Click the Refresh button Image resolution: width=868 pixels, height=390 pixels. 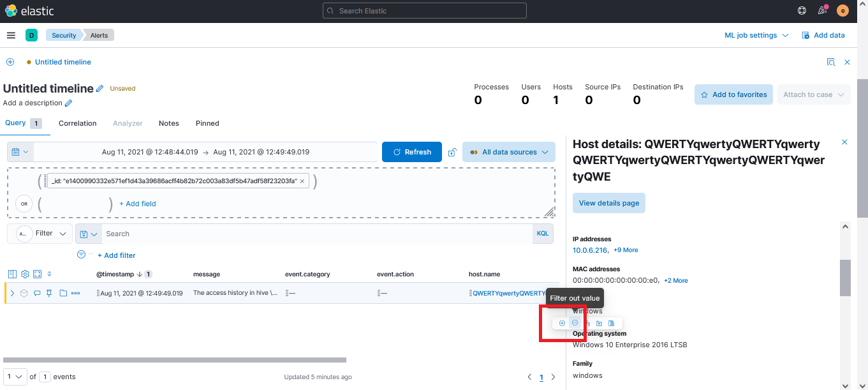(x=412, y=152)
